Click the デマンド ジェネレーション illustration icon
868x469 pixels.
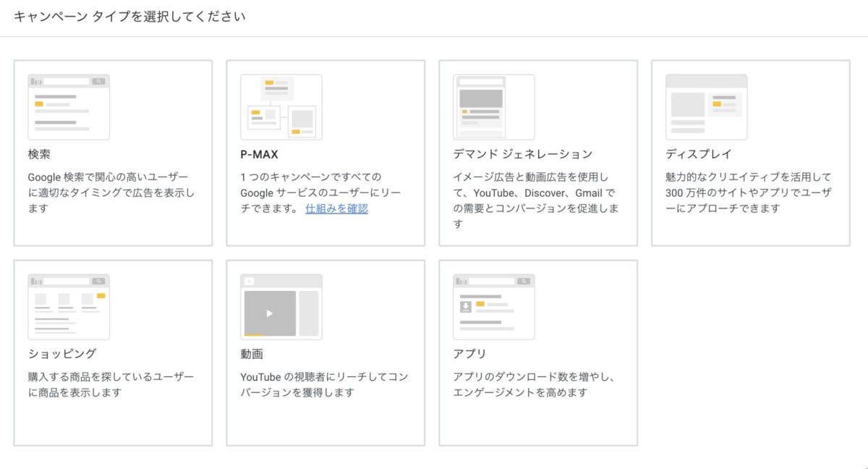point(494,107)
